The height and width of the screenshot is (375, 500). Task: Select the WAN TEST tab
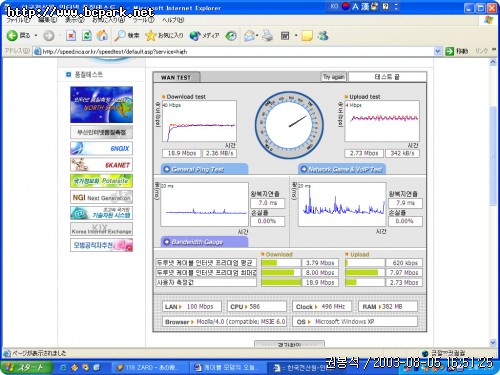[176, 77]
